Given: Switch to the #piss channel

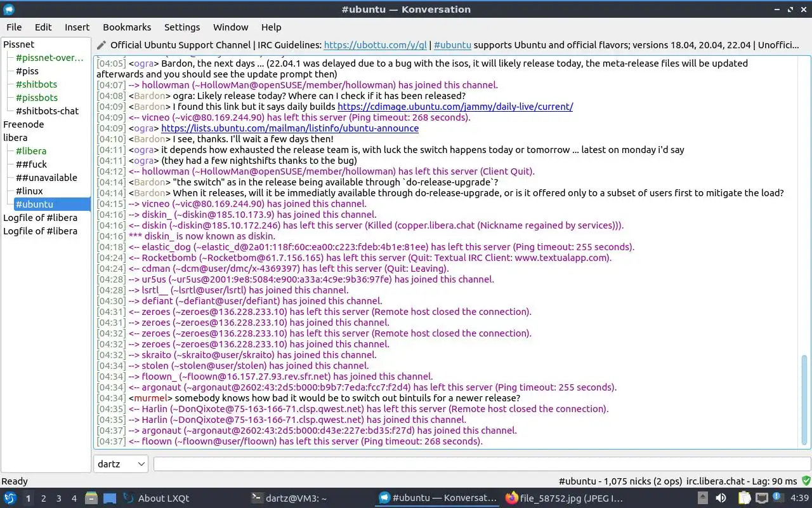Looking at the screenshot, I should click(x=27, y=71).
